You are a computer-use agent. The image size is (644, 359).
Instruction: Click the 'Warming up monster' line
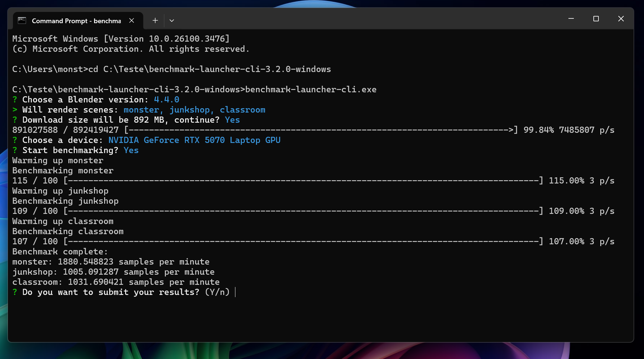point(58,160)
